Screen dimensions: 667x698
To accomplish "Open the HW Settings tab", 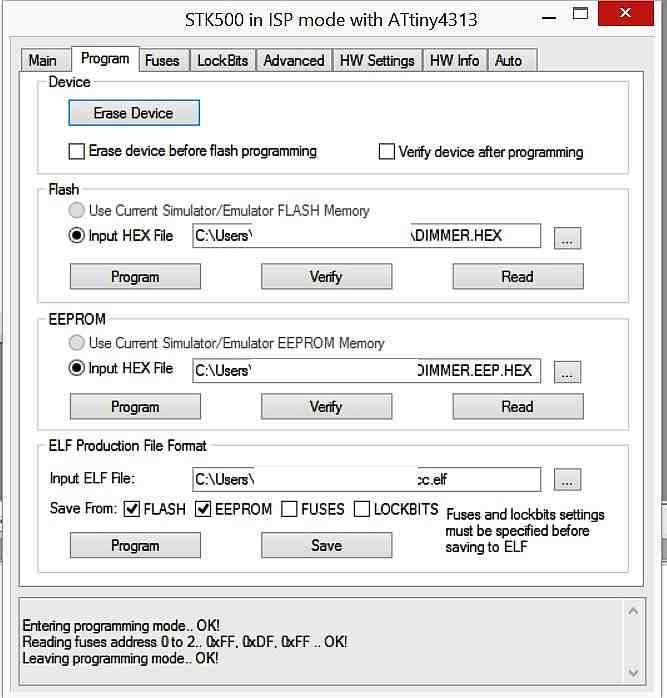I will (x=377, y=61).
